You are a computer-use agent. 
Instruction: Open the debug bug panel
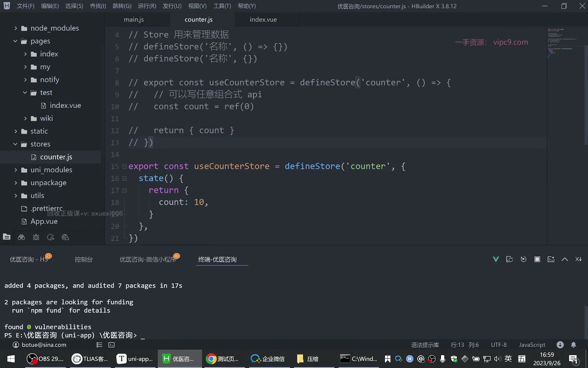(x=36, y=237)
